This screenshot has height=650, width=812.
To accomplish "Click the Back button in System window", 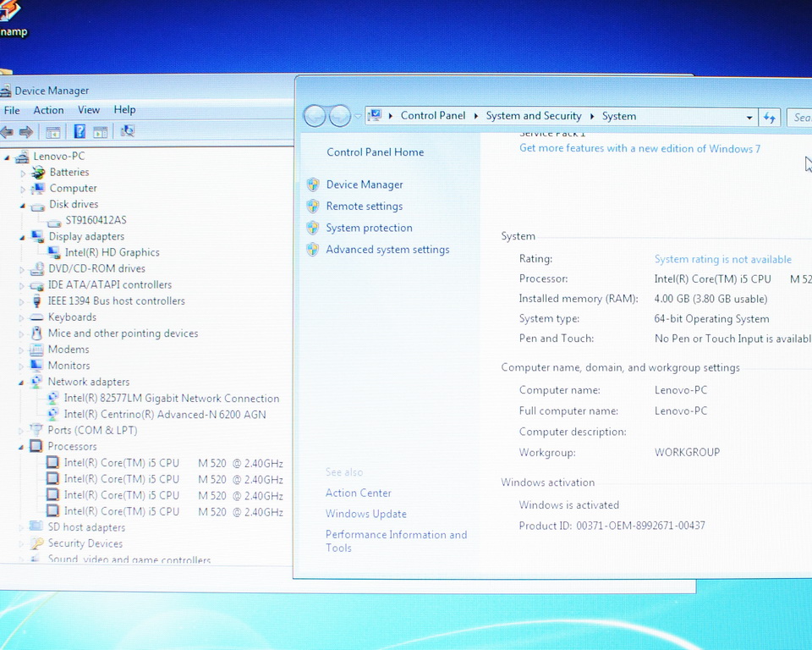I will [x=315, y=116].
